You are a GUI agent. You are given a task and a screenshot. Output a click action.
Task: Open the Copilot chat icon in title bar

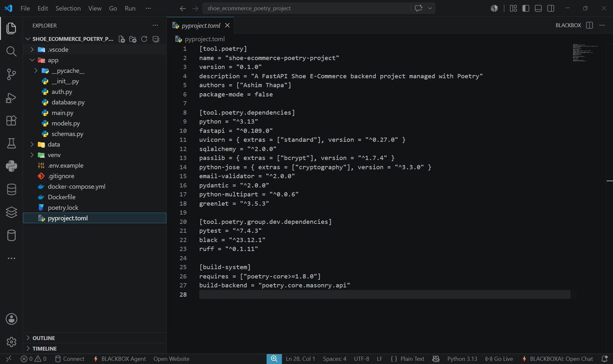419,8
